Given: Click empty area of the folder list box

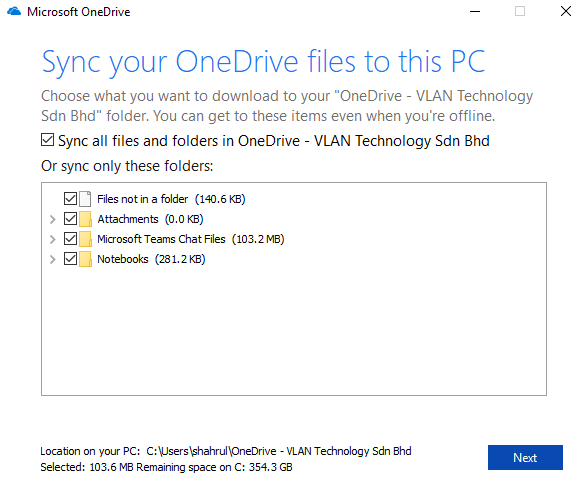Looking at the screenshot, I should [293, 330].
